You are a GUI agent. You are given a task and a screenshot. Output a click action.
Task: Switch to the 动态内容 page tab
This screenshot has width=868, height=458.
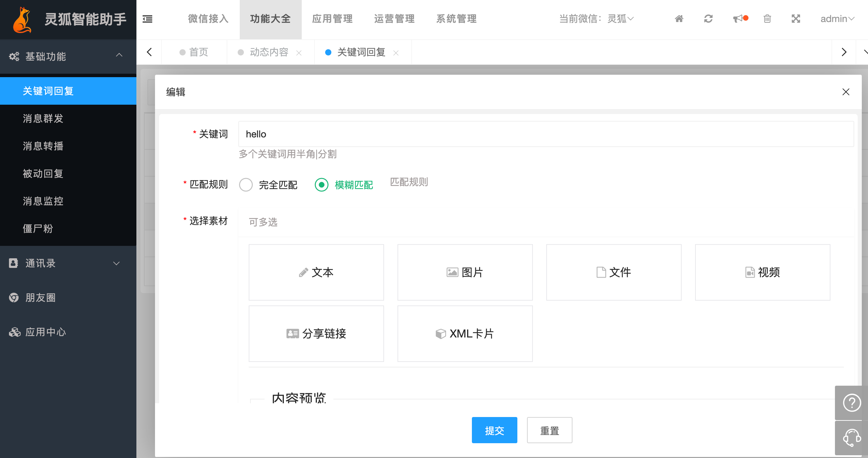click(x=269, y=52)
